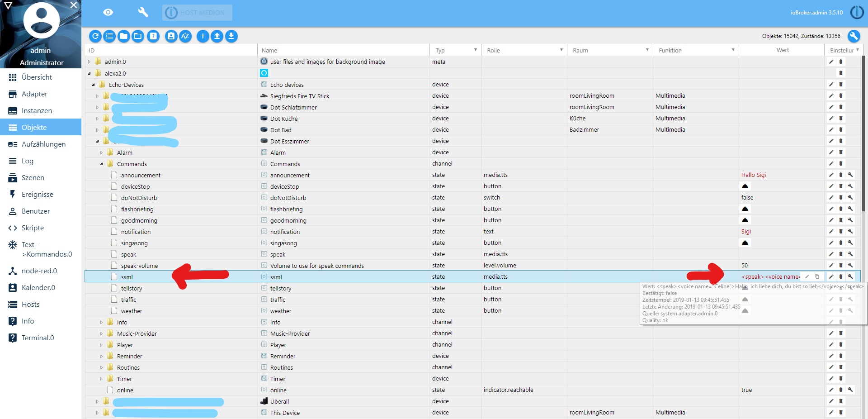Trigger the singasong button value
This screenshot has width=868, height=419.
click(745, 243)
